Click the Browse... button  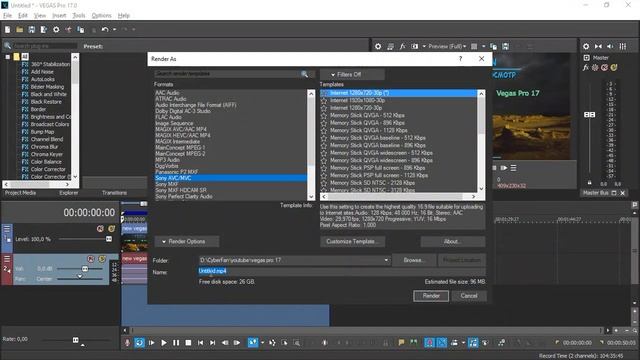coord(414,260)
